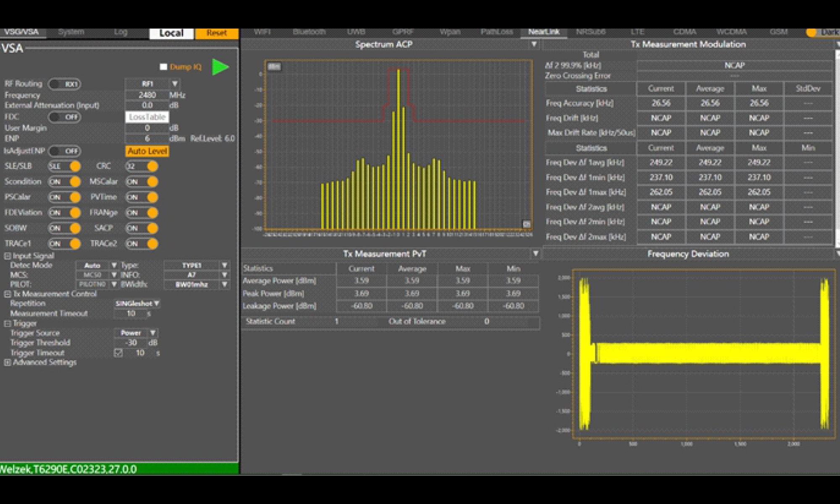Turn off the PSCalar switch

point(64,197)
